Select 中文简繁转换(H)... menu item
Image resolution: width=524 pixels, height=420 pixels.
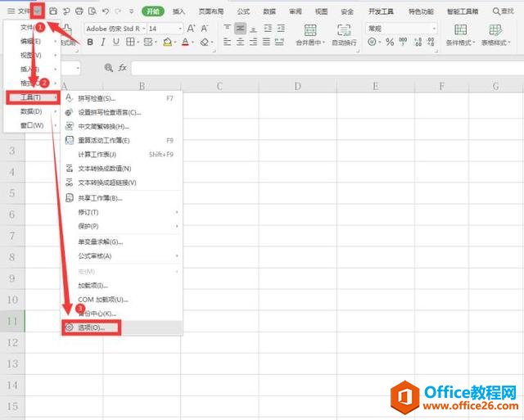point(122,126)
